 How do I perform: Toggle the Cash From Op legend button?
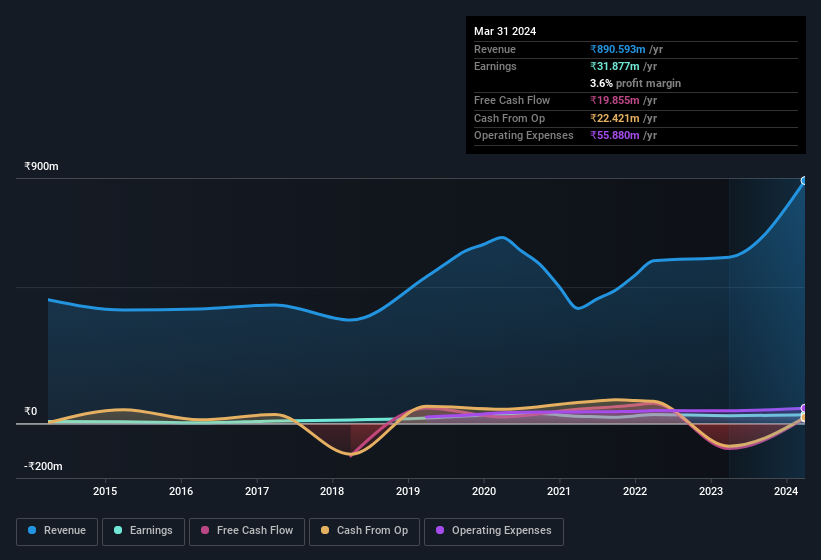coord(364,531)
